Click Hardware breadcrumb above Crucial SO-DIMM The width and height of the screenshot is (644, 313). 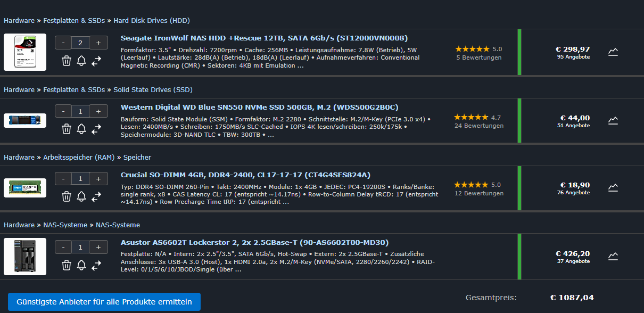(x=19, y=157)
